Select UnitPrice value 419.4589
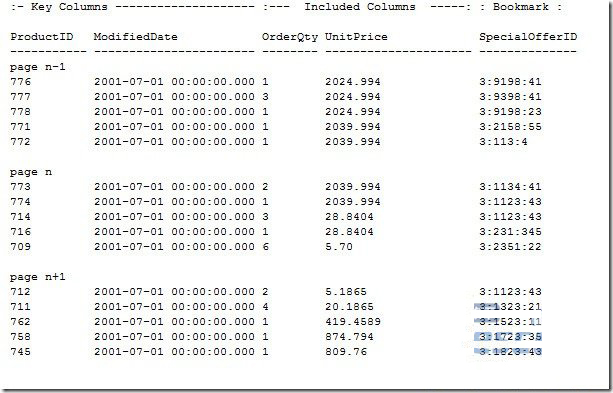Viewport: 613px width, 393px height. coord(353,321)
